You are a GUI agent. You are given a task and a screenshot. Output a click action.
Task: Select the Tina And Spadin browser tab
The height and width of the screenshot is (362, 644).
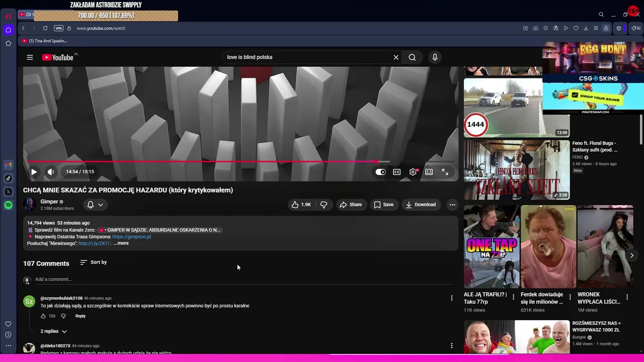(x=44, y=41)
